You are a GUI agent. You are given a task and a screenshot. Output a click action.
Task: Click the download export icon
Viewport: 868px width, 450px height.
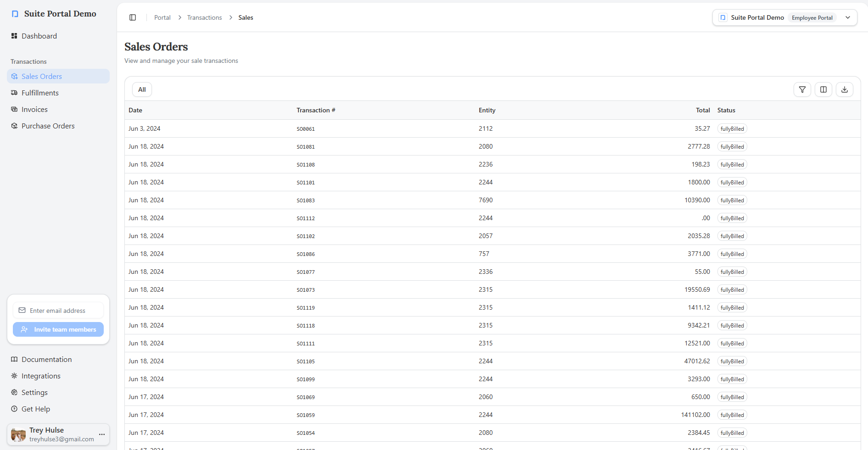[x=844, y=89]
